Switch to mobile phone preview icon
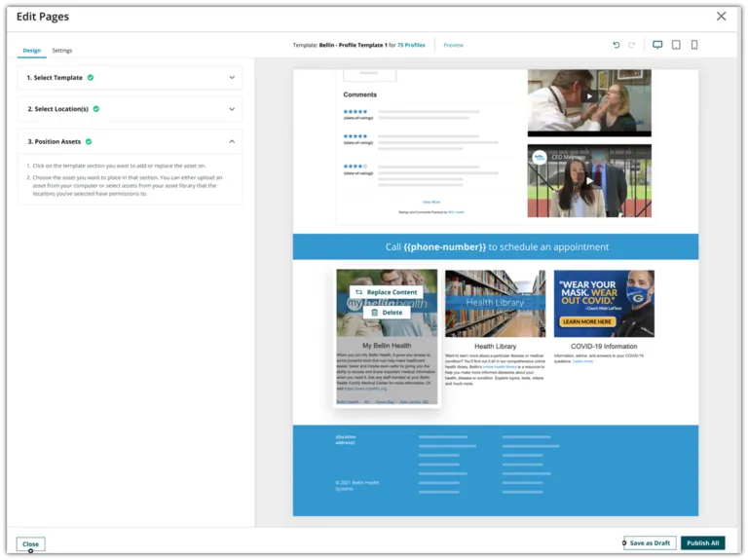 click(x=694, y=45)
